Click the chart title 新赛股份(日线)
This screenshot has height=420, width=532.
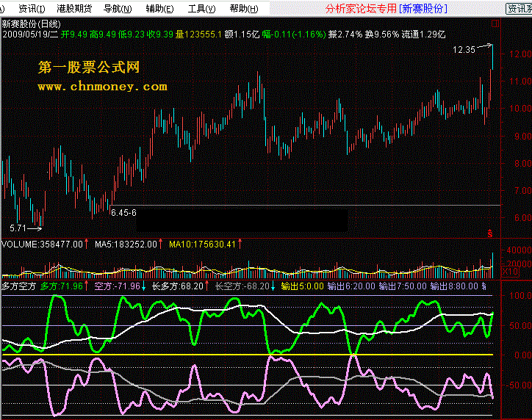tap(31, 24)
